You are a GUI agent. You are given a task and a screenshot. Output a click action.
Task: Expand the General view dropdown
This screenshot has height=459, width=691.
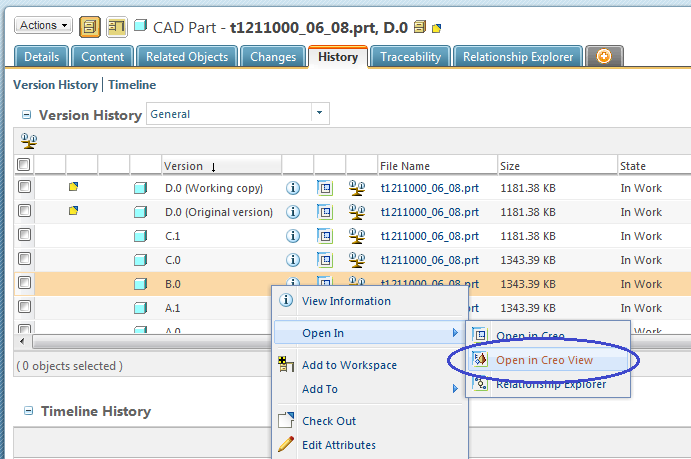[x=319, y=114]
